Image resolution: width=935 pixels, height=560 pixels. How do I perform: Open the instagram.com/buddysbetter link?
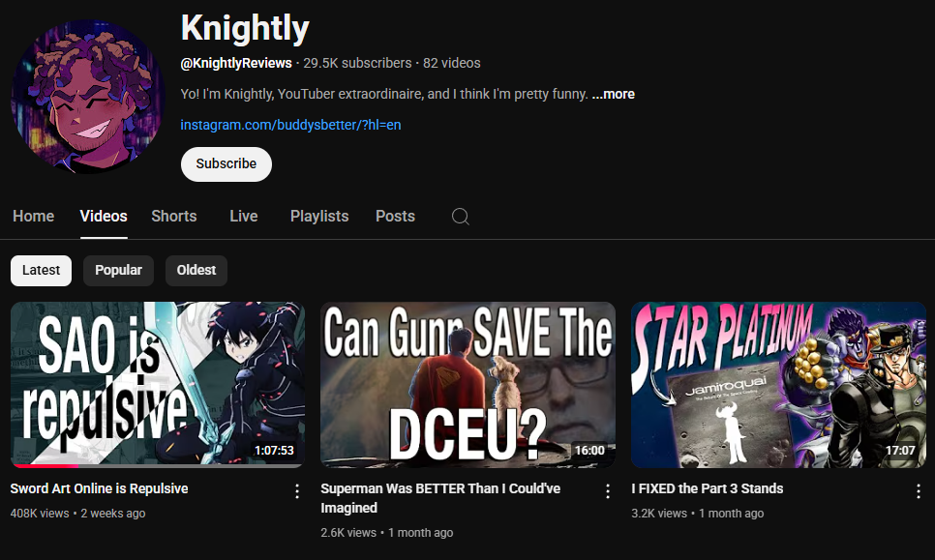pos(291,125)
